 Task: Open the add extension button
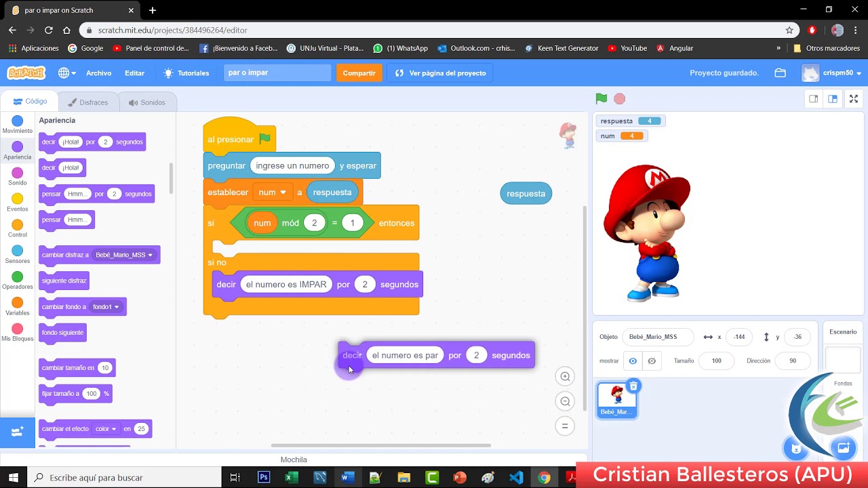(18, 431)
